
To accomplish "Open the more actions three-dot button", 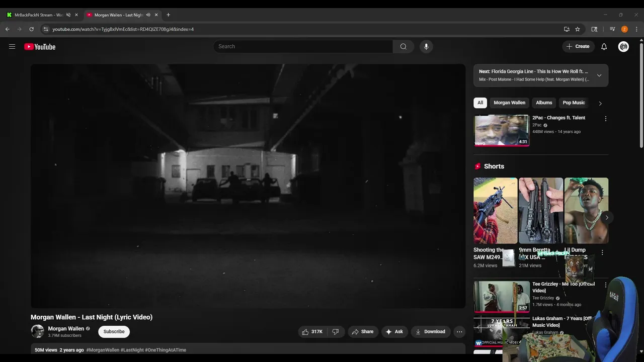I will [459, 331].
